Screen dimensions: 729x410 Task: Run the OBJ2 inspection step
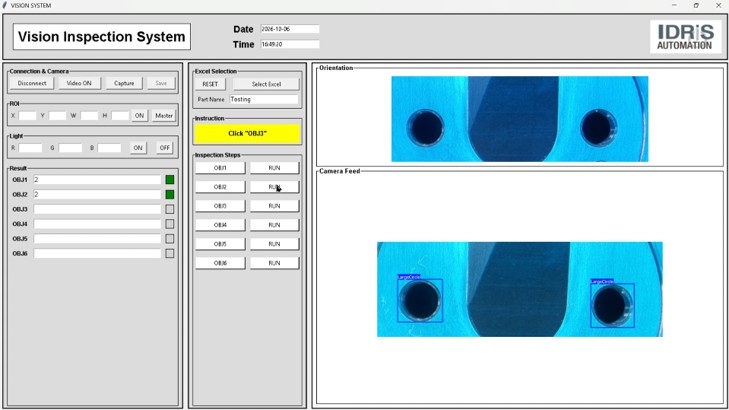pos(274,187)
